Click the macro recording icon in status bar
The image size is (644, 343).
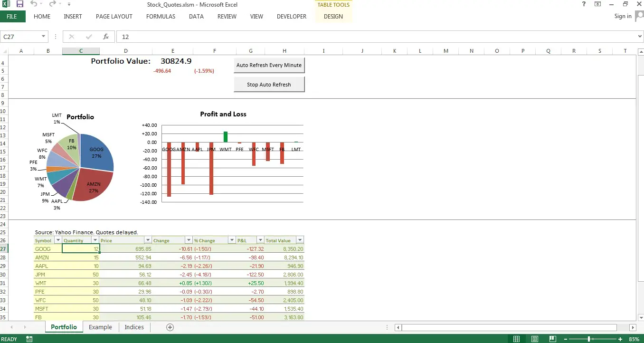click(x=29, y=339)
